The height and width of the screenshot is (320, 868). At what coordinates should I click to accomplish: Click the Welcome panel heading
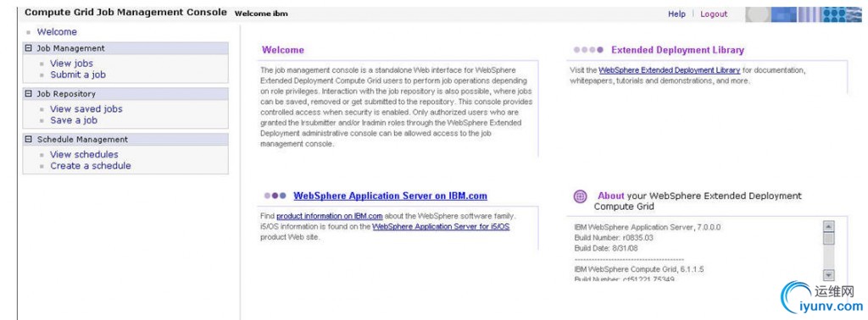click(x=283, y=50)
